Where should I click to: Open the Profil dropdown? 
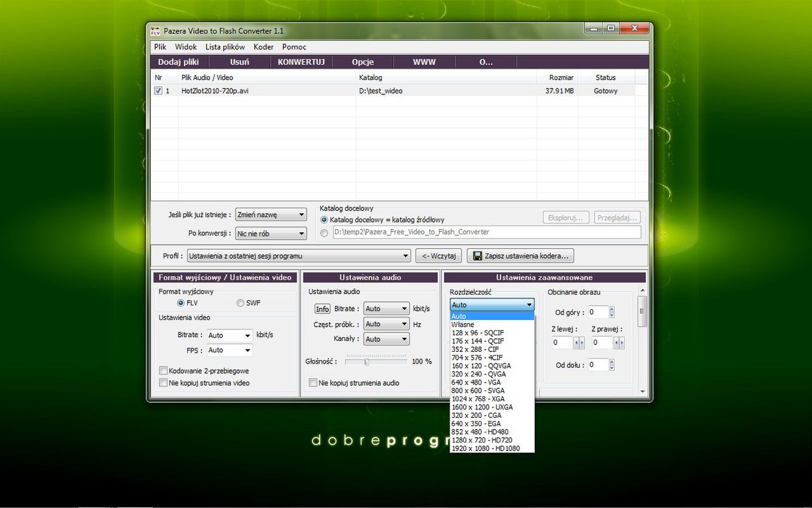(x=299, y=256)
